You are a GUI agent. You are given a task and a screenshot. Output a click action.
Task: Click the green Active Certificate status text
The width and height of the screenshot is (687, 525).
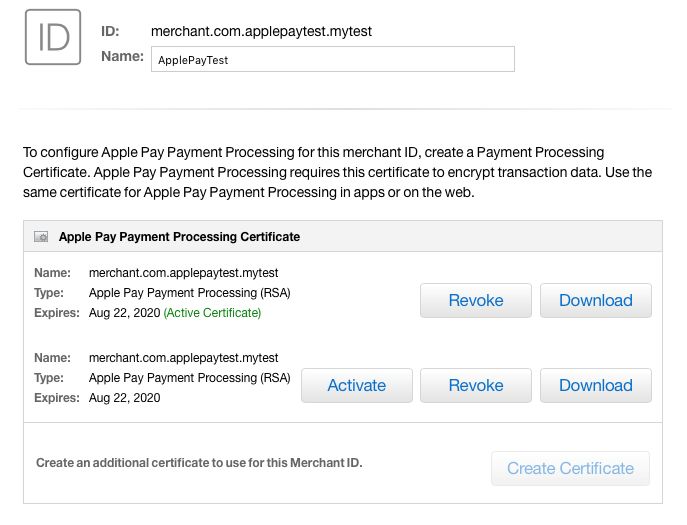(x=212, y=313)
